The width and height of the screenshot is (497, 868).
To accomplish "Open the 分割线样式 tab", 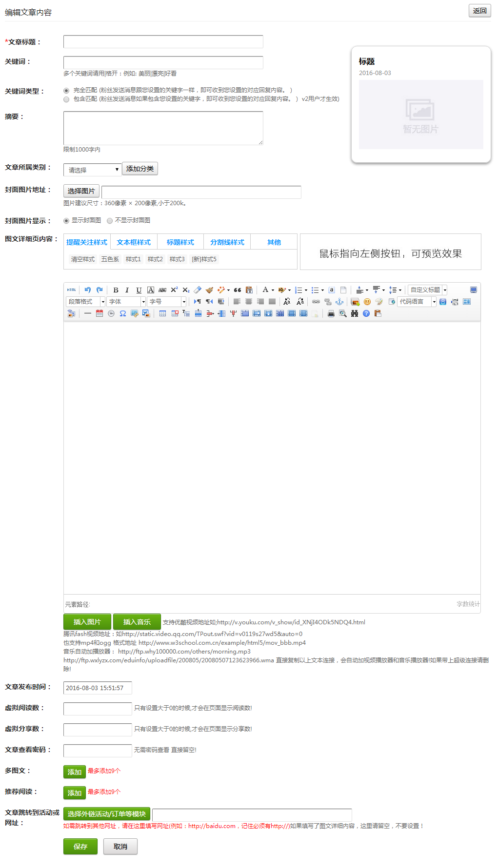I will pos(227,242).
